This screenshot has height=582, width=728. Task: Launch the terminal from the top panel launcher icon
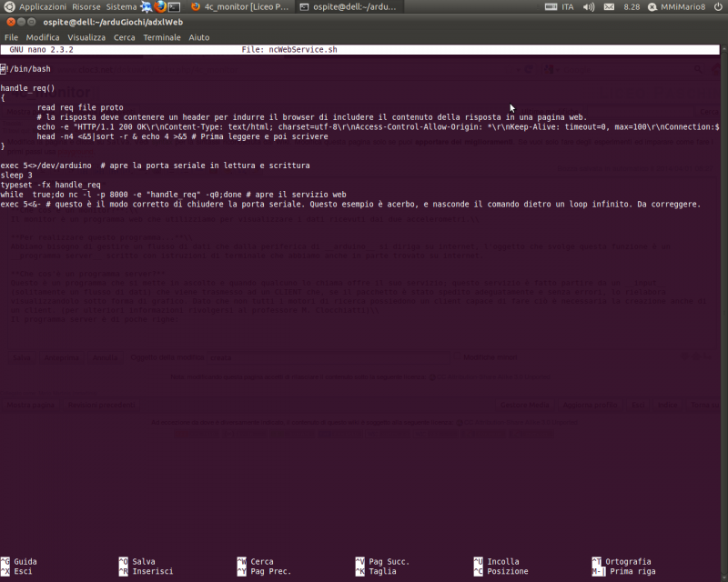(x=174, y=7)
